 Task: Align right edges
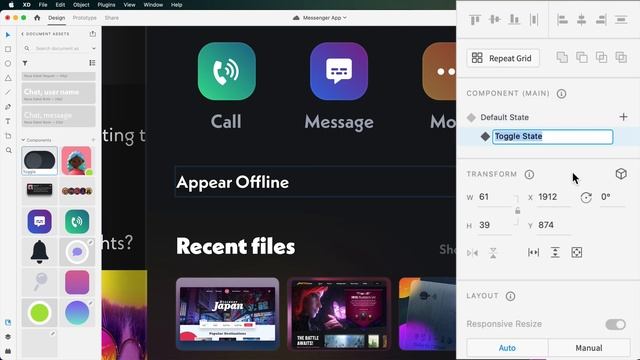point(601,19)
